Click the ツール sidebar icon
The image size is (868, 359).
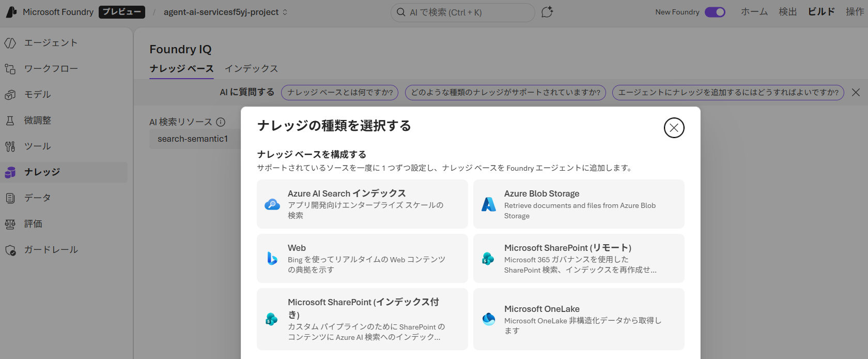tap(10, 146)
